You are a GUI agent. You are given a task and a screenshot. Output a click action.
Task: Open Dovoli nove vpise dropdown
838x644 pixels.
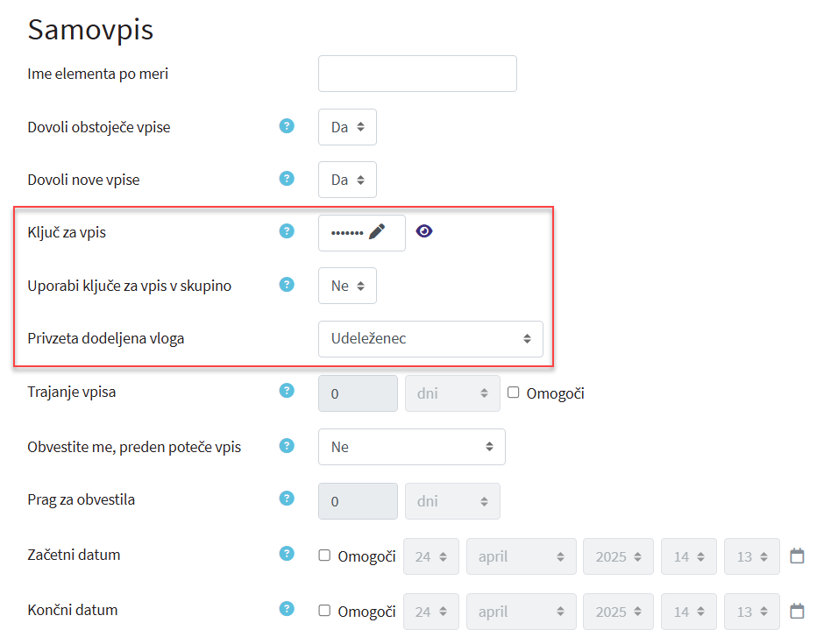pyautogui.click(x=347, y=180)
